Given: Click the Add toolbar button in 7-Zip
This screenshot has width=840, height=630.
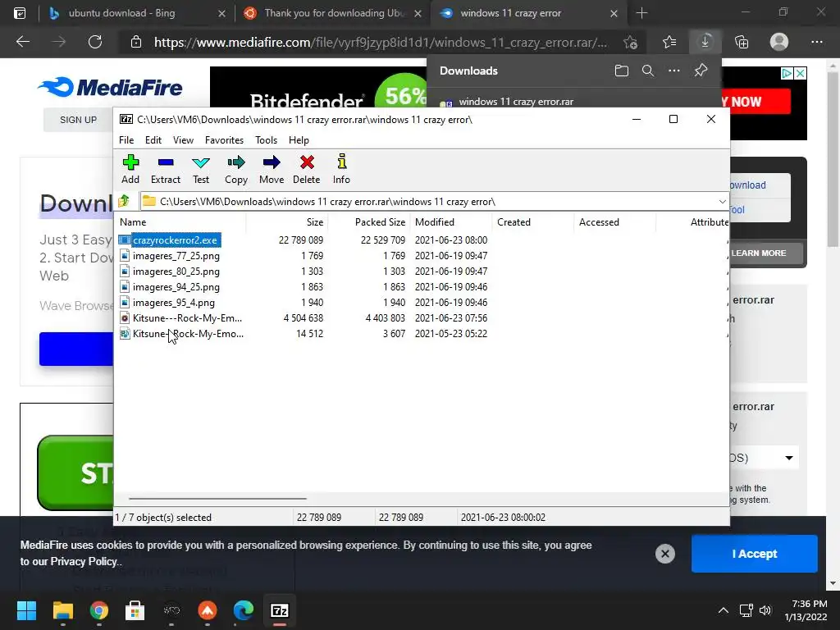Looking at the screenshot, I should coord(130,169).
